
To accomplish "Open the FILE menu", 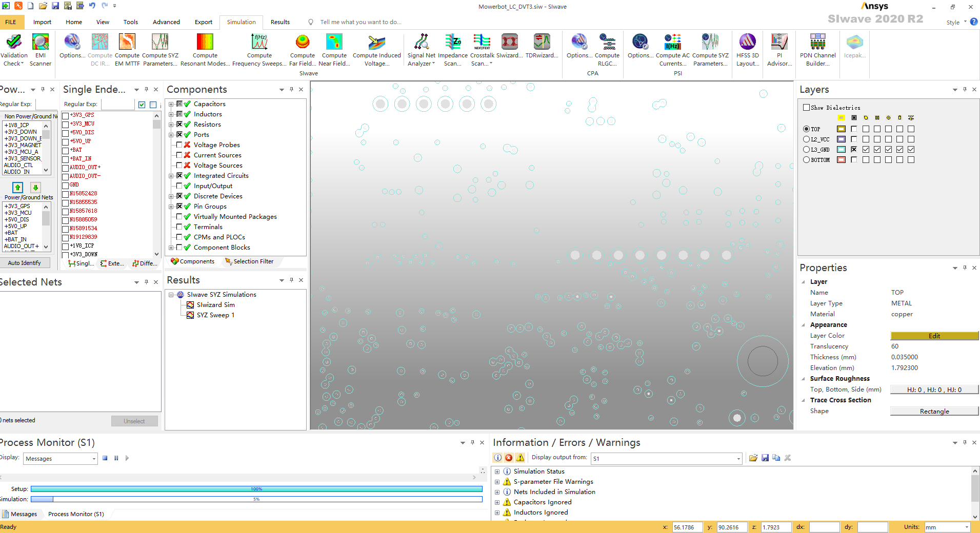I will [10, 22].
